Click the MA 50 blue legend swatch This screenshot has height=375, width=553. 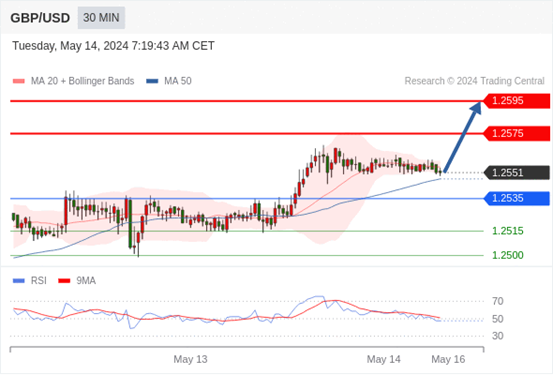pyautogui.click(x=152, y=81)
